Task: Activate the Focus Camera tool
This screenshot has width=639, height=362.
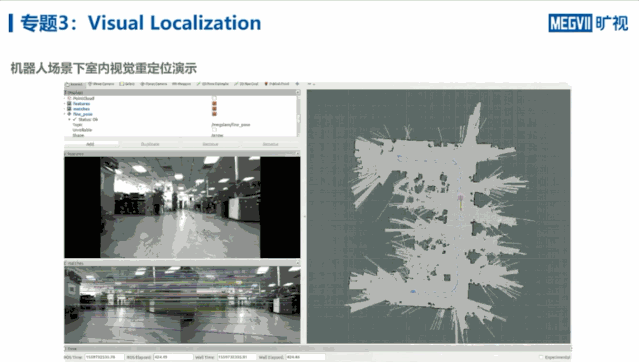Action: [x=154, y=84]
